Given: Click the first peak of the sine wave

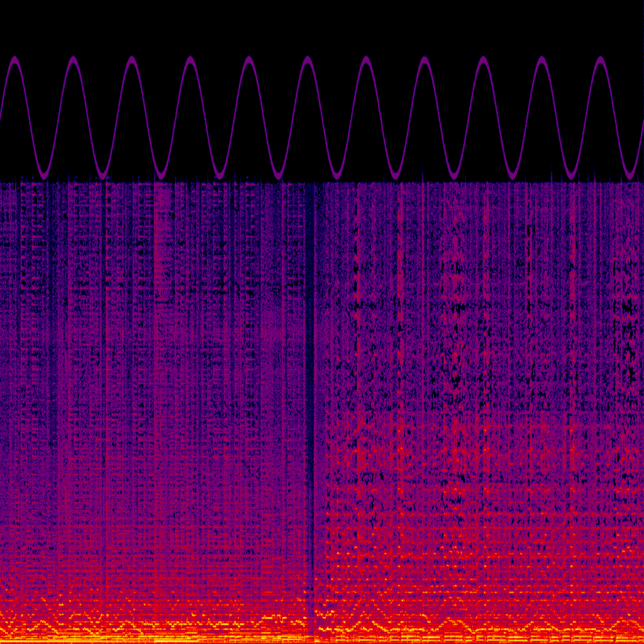Looking at the screenshot, I should [x=14, y=59].
